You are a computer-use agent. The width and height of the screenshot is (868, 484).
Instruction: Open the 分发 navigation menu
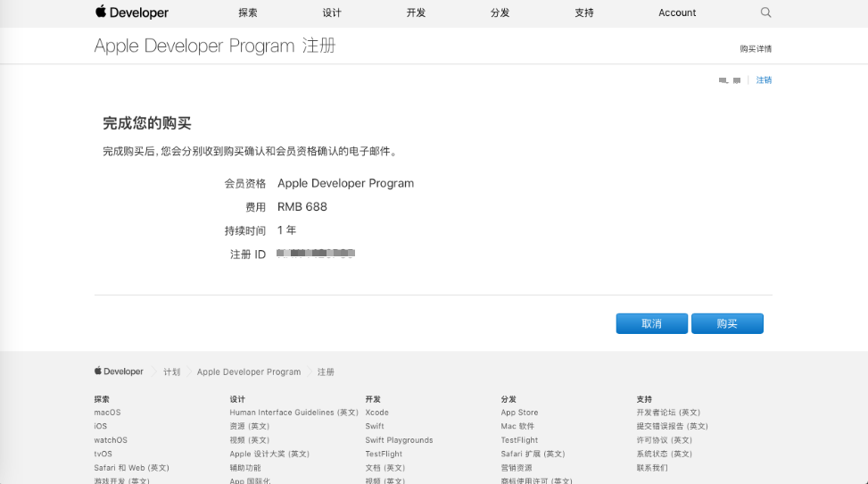(500, 13)
